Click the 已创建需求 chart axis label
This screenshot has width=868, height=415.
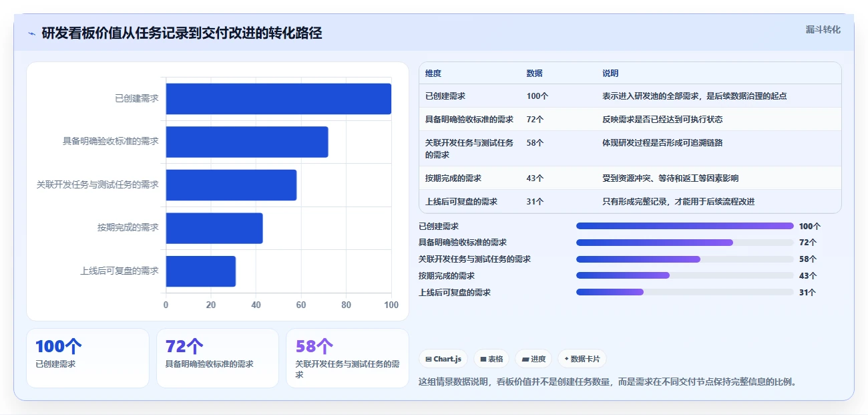[x=137, y=98]
